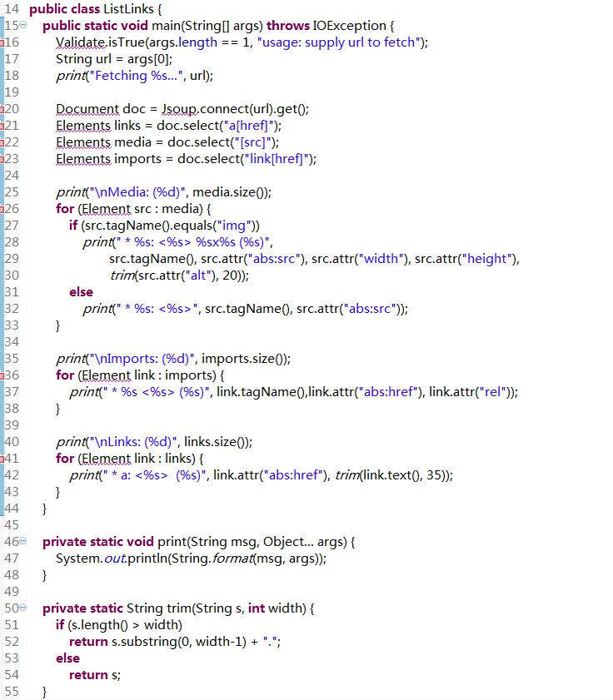Click the IOException type on line 15

(349, 26)
